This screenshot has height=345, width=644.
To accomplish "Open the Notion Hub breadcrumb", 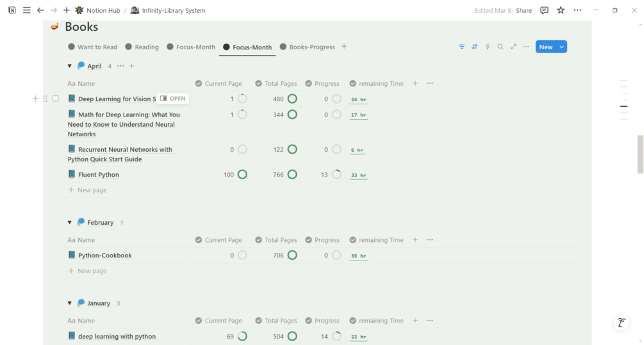I will click(x=98, y=10).
